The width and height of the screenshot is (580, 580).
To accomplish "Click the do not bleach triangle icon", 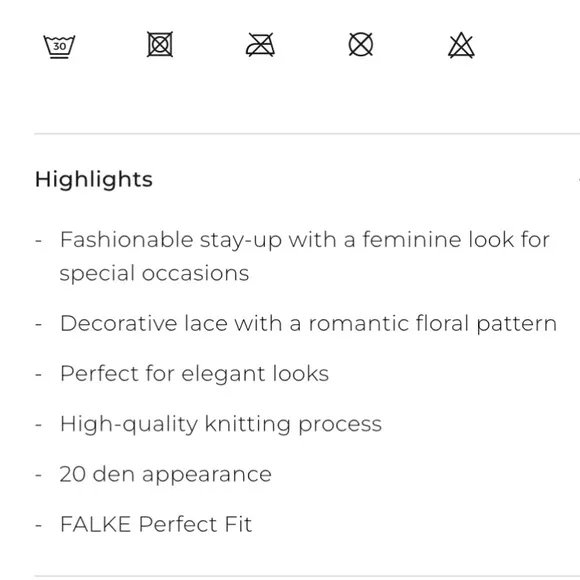I will tap(461, 45).
